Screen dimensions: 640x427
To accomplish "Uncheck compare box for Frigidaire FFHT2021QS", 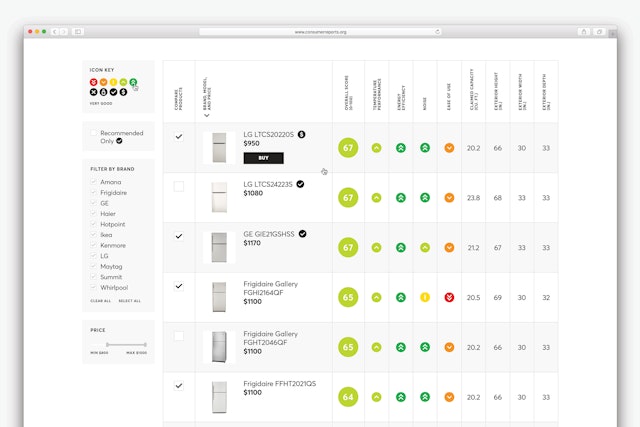I will tap(179, 386).
